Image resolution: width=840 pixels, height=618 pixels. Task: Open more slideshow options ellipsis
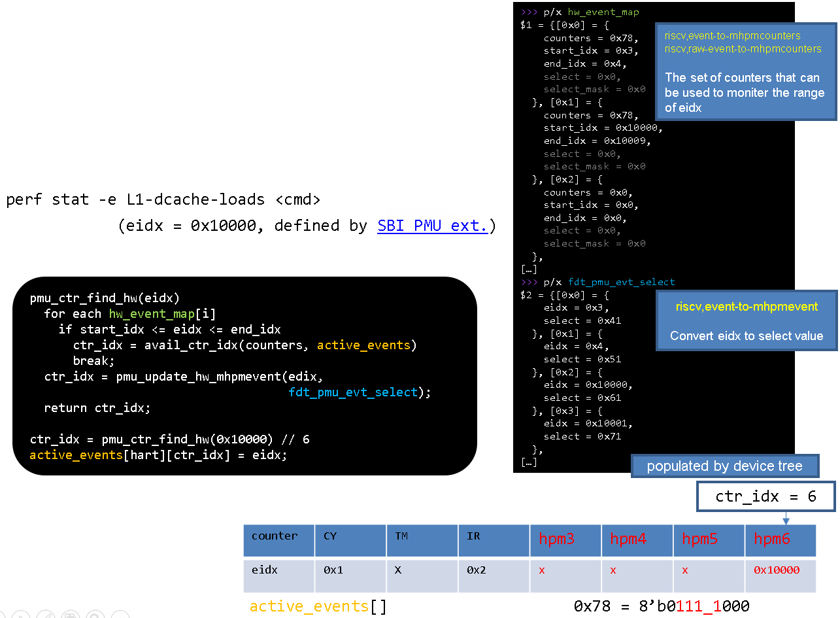click(120, 615)
